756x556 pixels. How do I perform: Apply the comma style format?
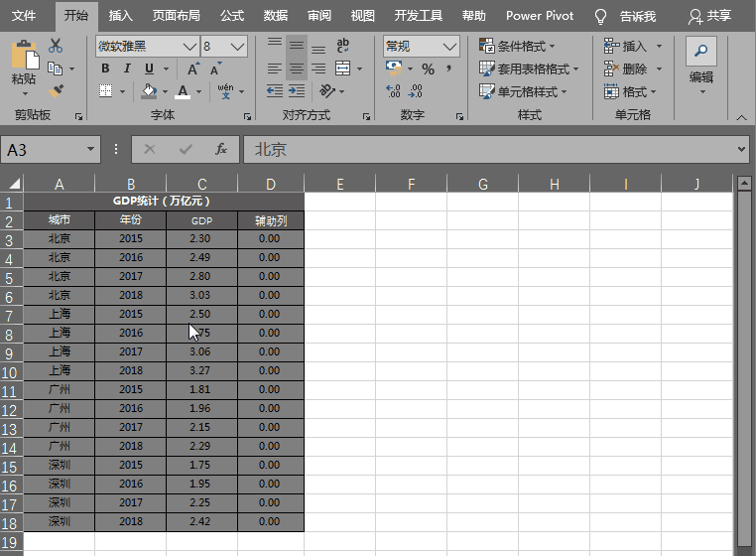tap(448, 69)
